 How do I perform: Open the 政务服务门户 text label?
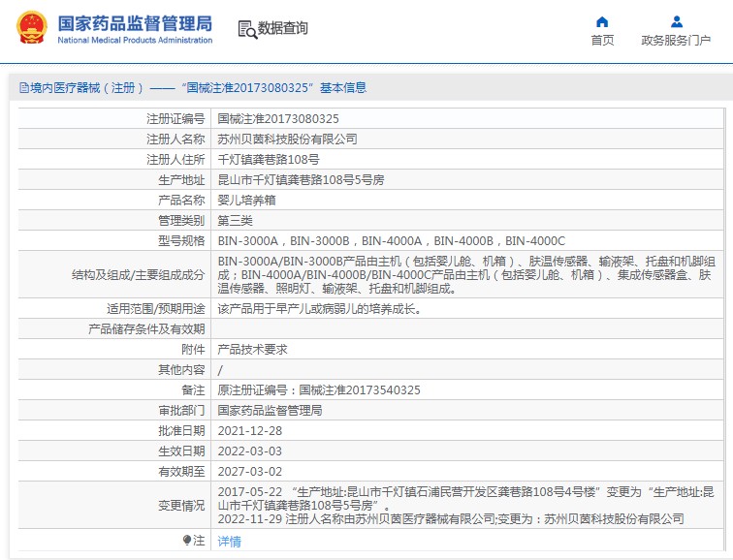pyautogui.click(x=676, y=41)
